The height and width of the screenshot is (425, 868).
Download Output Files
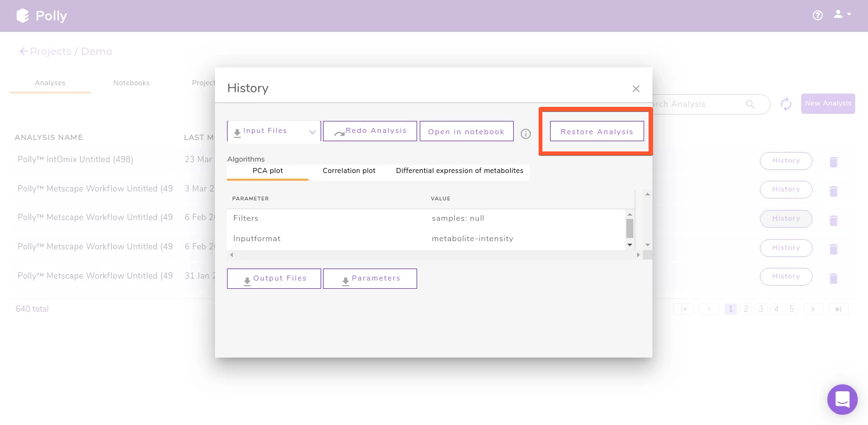pyautogui.click(x=274, y=279)
